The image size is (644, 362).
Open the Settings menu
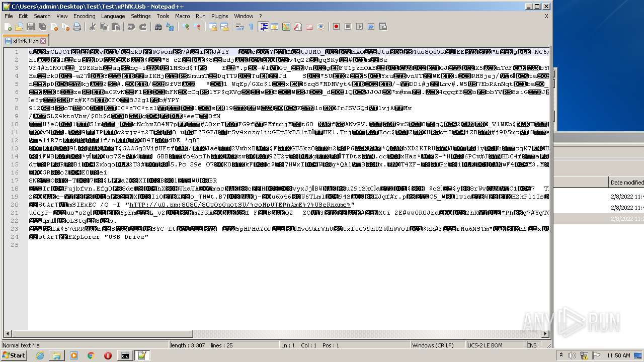pos(140,16)
